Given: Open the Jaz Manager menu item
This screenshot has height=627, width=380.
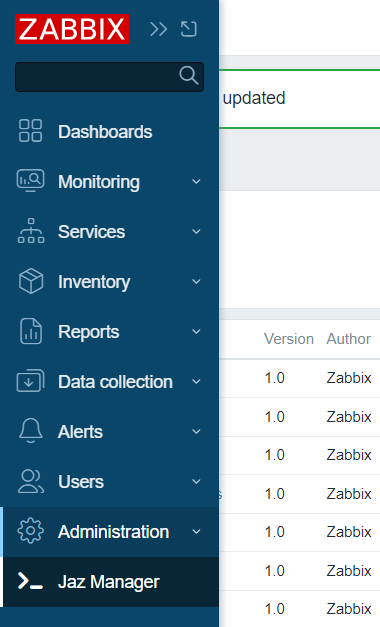Looking at the screenshot, I should pos(108,582).
